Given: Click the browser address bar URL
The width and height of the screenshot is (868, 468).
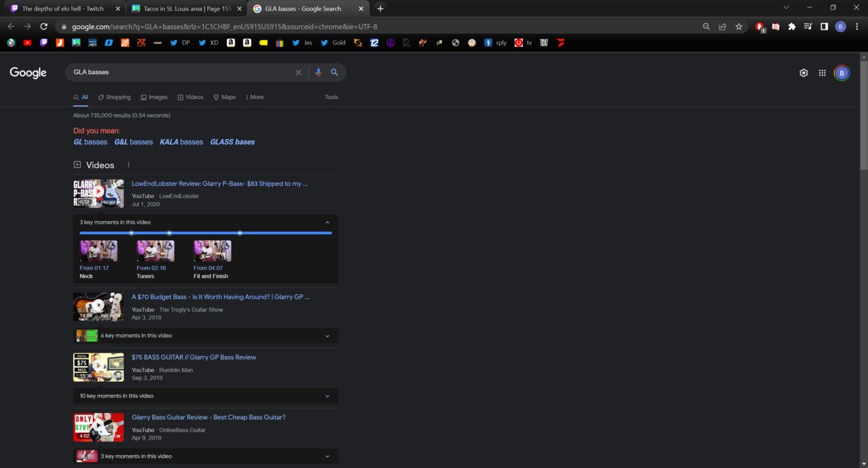Looking at the screenshot, I should click(224, 26).
